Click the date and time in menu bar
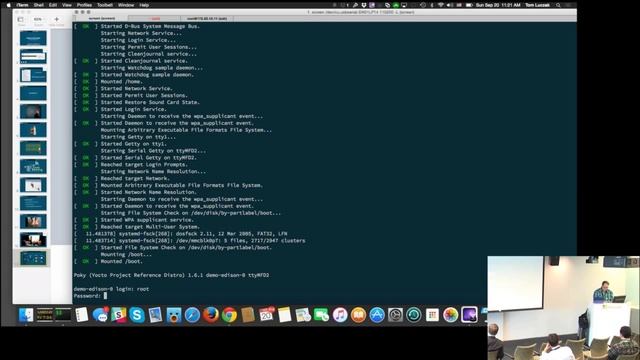This screenshot has width=640, height=360. (498, 5)
